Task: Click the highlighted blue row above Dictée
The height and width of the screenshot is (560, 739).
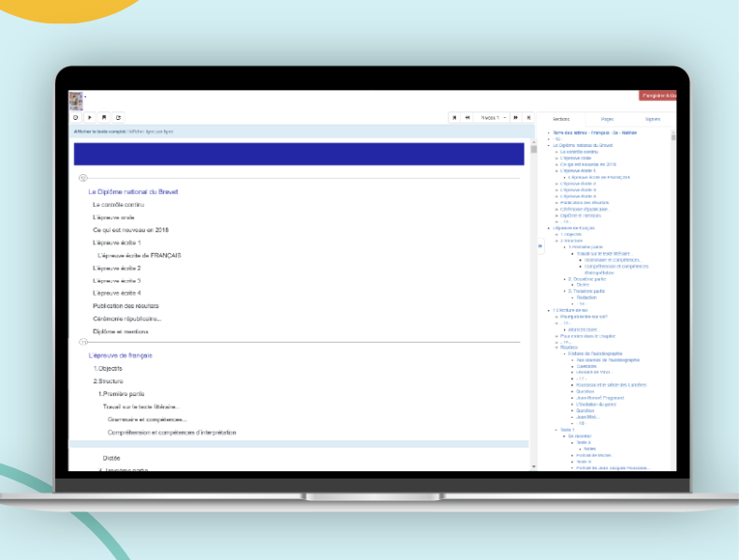Action: coord(299,444)
